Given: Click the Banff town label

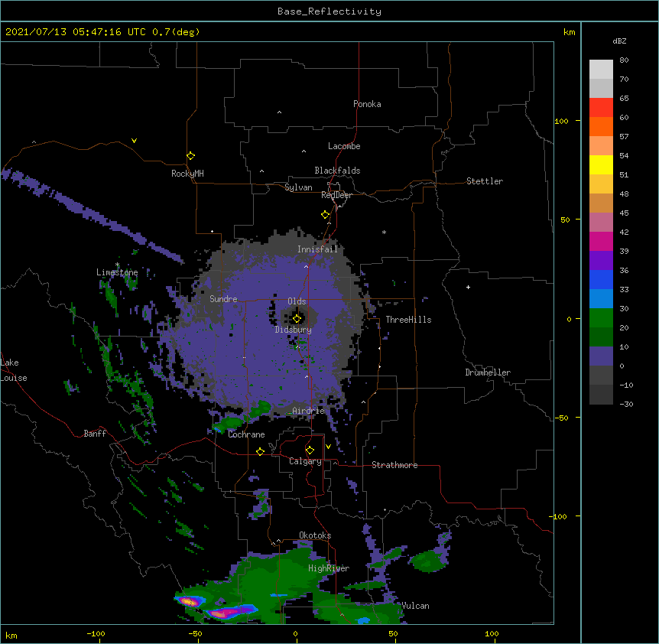Looking at the screenshot, I should click(95, 434).
